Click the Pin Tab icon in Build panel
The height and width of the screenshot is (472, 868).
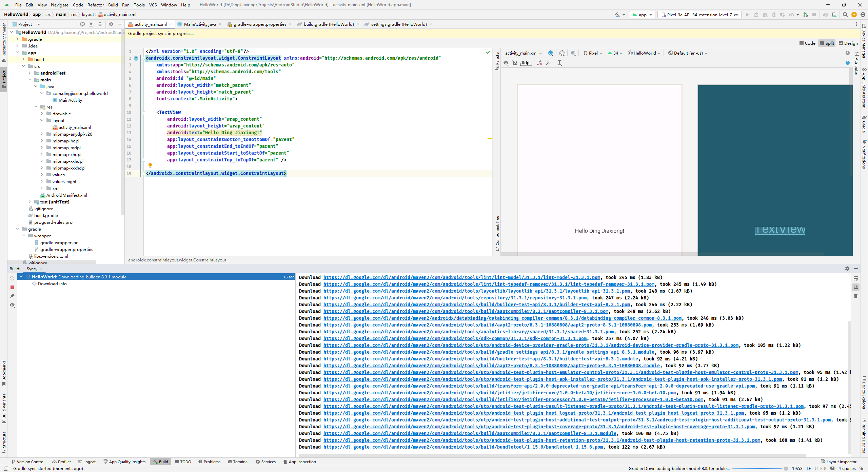[12, 296]
